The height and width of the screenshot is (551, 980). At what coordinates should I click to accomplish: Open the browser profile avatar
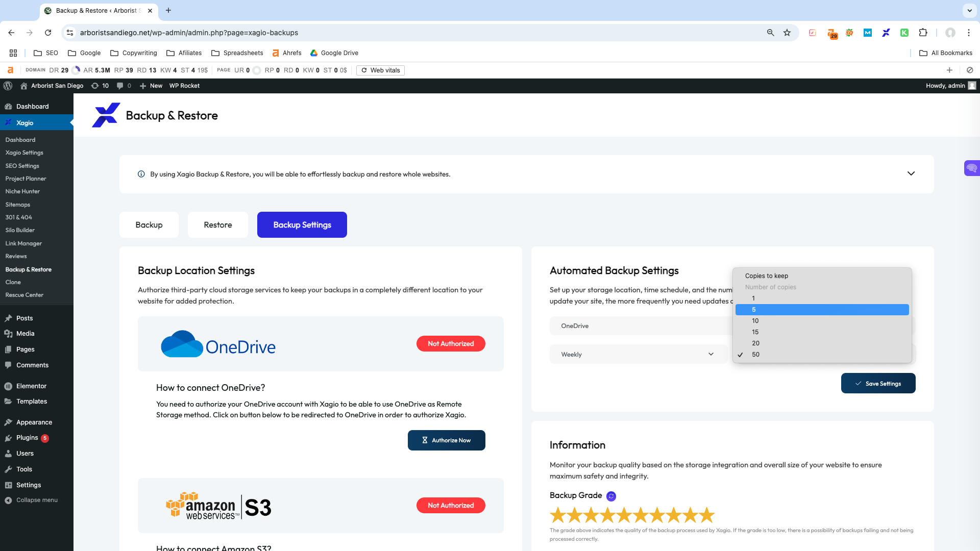click(950, 33)
